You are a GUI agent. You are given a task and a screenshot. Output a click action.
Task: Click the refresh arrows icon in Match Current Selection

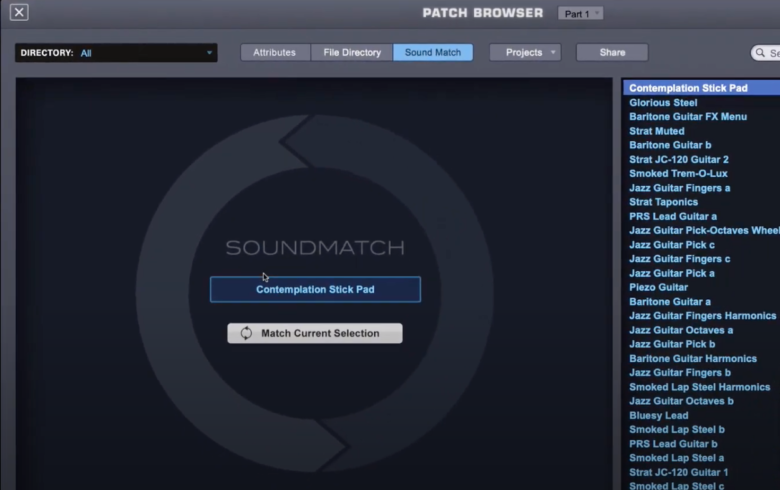click(246, 333)
